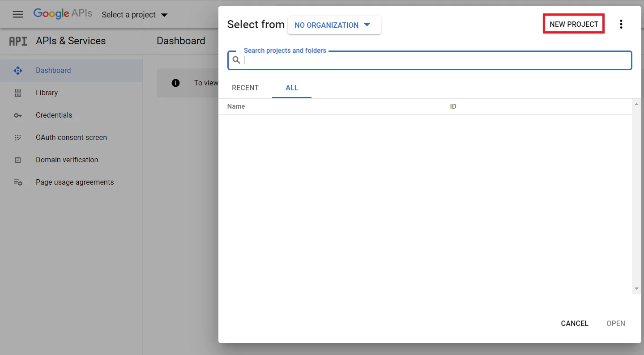644x355 pixels.
Task: Click the Google APIs logo
Action: pos(63,13)
